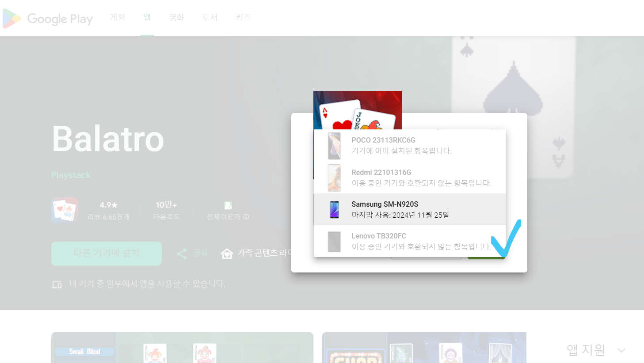Click the 리뷰 6.65천개 review count
Image resolution: width=644 pixels, height=363 pixels.
coord(109,217)
